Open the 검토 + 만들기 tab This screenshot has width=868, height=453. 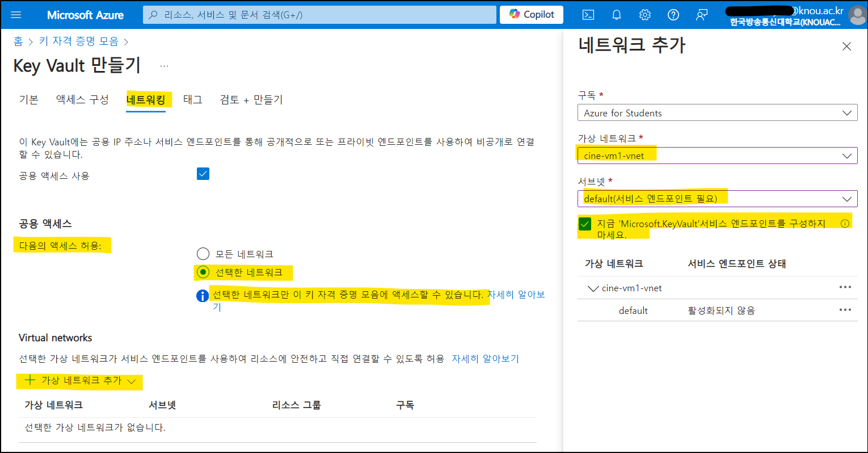(251, 100)
